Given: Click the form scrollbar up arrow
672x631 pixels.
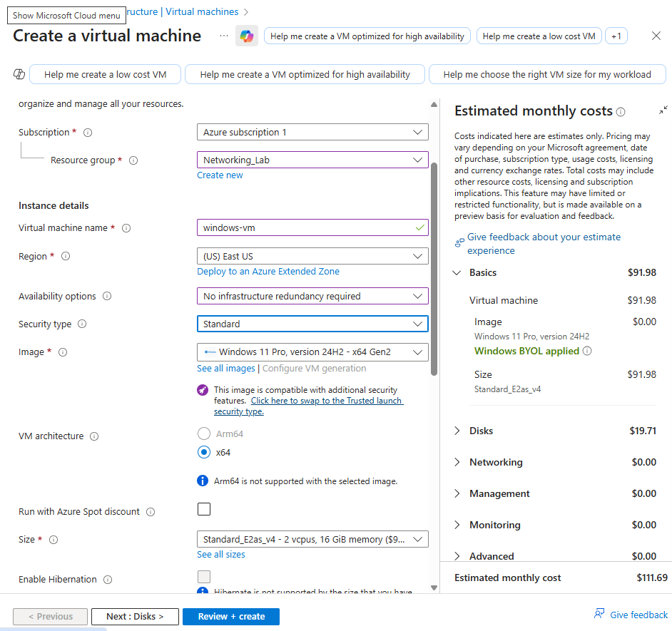Looking at the screenshot, I should [434, 104].
